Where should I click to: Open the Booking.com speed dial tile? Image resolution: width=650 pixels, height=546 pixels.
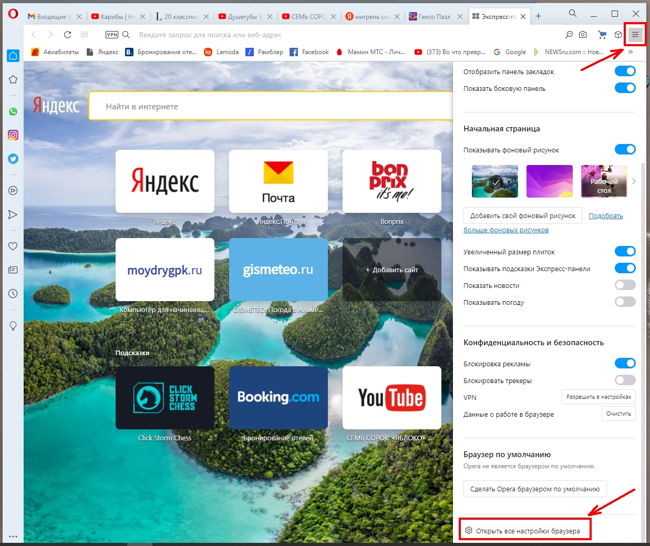278,398
